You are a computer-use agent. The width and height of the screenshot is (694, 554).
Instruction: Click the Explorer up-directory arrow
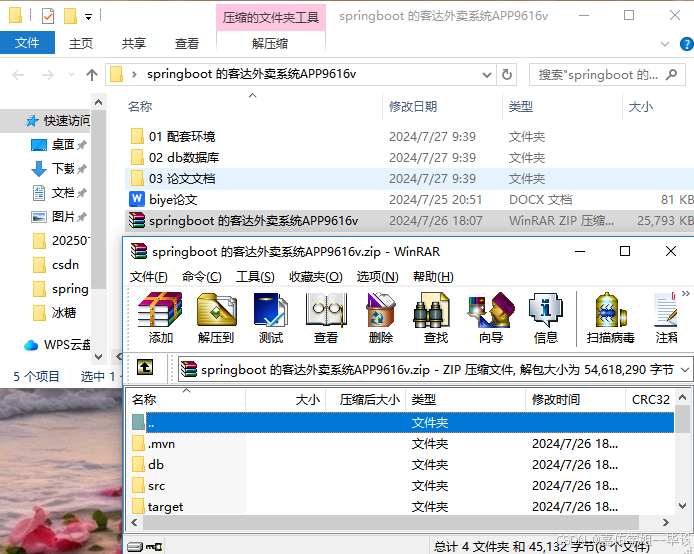click(92, 75)
